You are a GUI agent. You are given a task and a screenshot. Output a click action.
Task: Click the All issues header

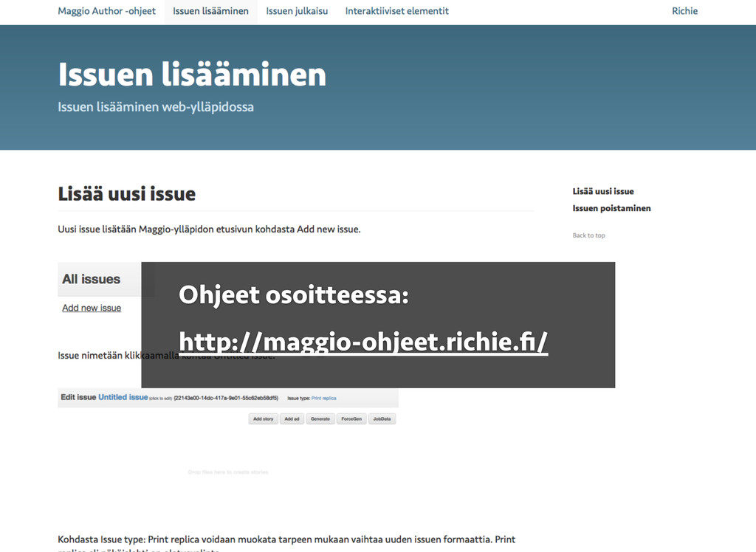pyautogui.click(x=91, y=279)
